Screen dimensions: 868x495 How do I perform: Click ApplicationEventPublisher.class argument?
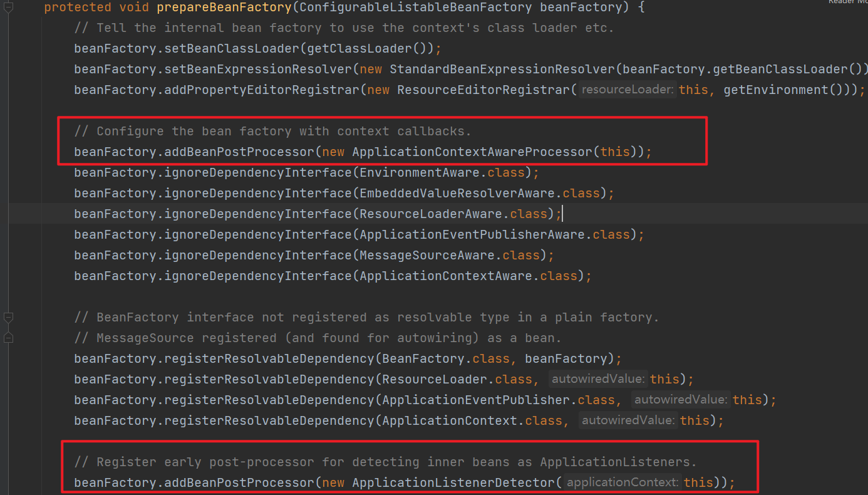coord(499,400)
